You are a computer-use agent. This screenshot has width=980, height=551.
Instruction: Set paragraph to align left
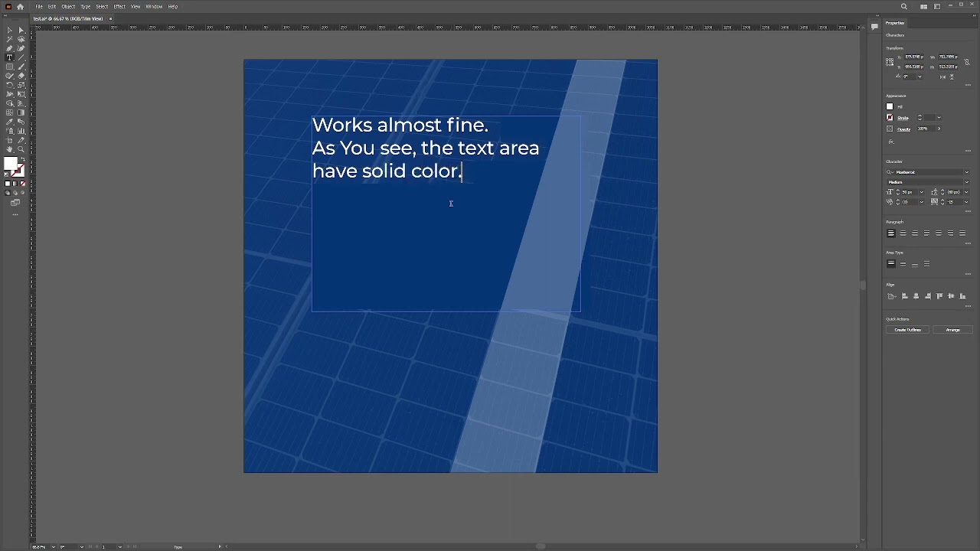891,233
